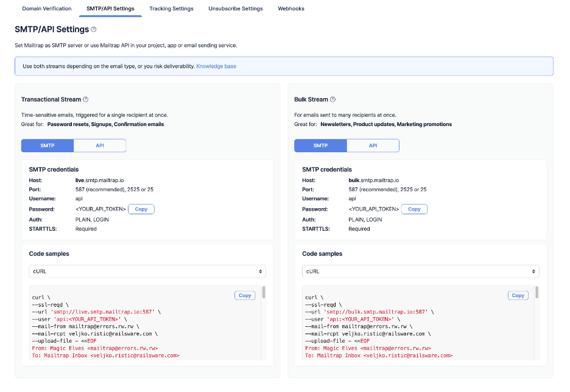Click 'Password resets, Signups, Confirmation emails' text

point(105,124)
